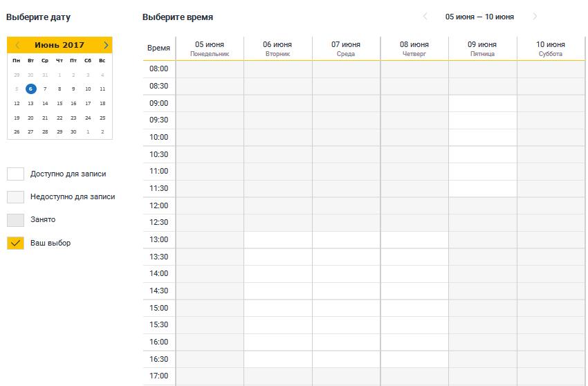Book the 11:30 slot on Friday 09 июня

482,188
